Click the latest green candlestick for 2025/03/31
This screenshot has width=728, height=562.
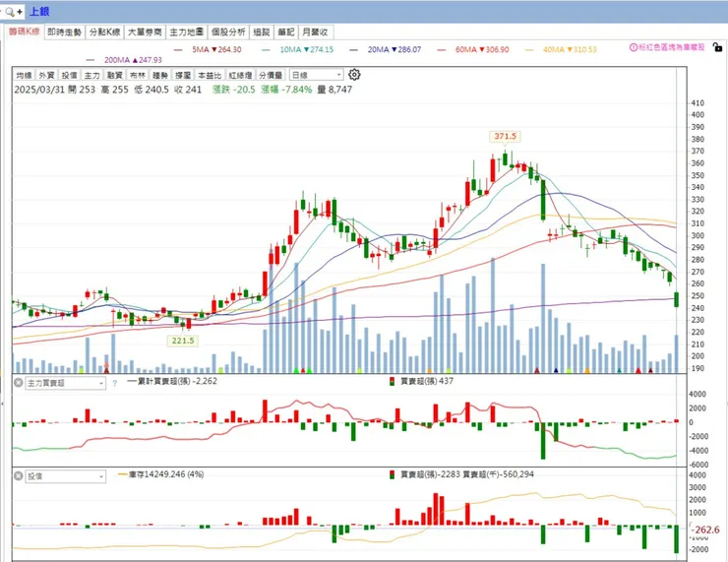[x=677, y=299]
